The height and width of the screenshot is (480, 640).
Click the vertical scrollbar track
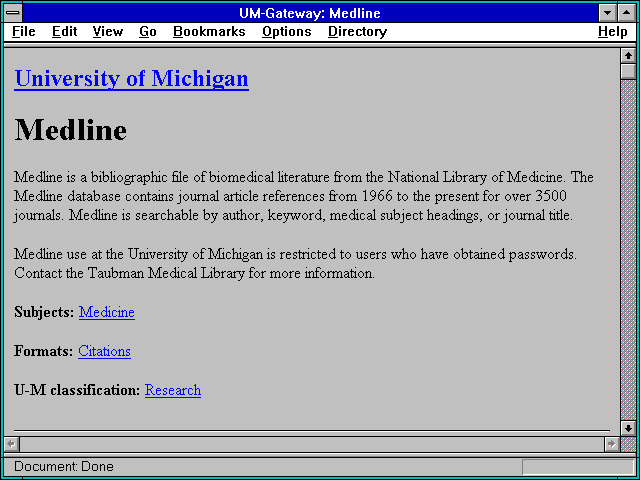(x=628, y=250)
